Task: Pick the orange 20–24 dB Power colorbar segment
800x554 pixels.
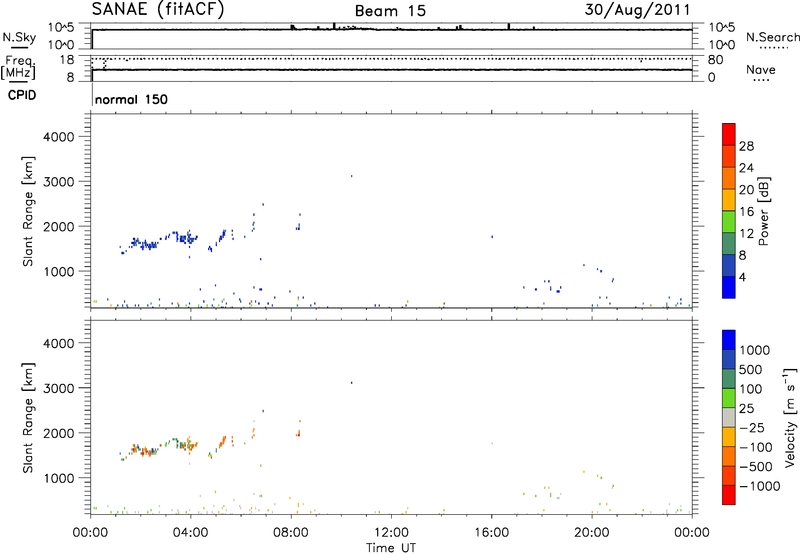Action: [729, 178]
